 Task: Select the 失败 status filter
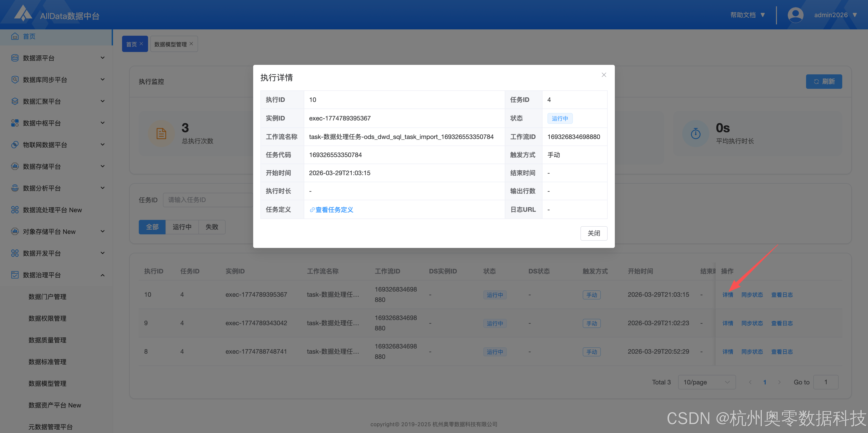tap(212, 227)
